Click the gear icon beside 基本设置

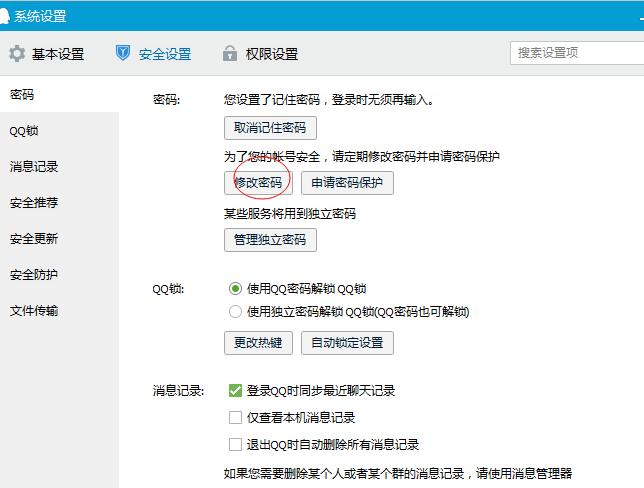click(17, 54)
